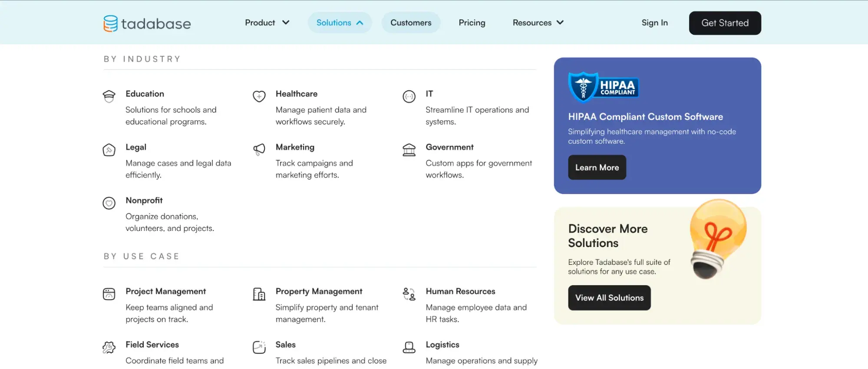Click the Government building icon
Image resolution: width=868 pixels, height=369 pixels.
point(409,150)
